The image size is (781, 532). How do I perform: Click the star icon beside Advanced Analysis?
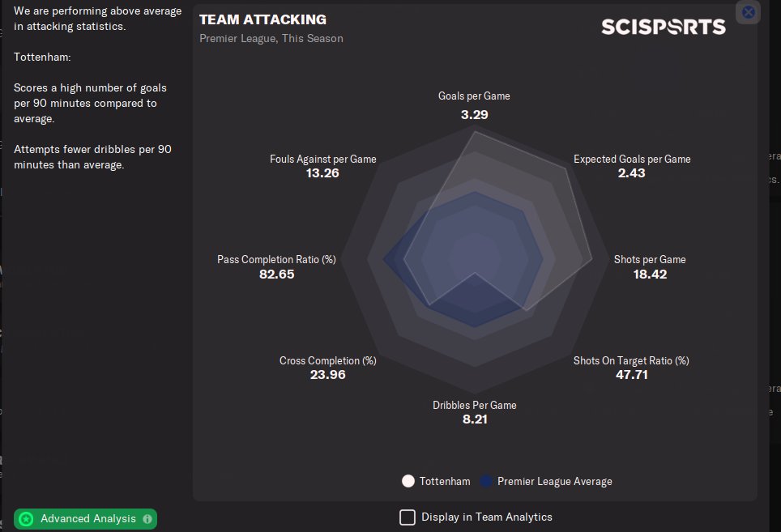pos(26,519)
